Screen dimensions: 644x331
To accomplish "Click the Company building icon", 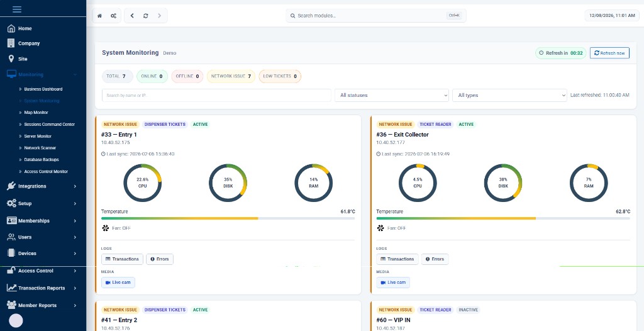I will coord(11,43).
